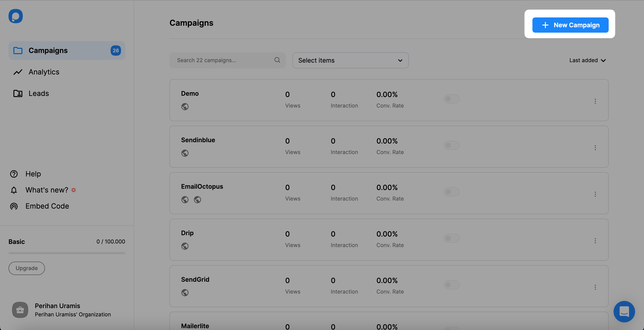Open Sendinblue campaign's three-dot menu
The image size is (644, 330).
point(595,148)
